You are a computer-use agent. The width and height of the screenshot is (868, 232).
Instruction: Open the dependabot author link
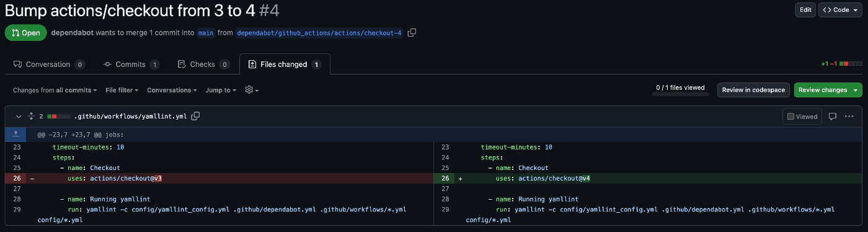72,32
